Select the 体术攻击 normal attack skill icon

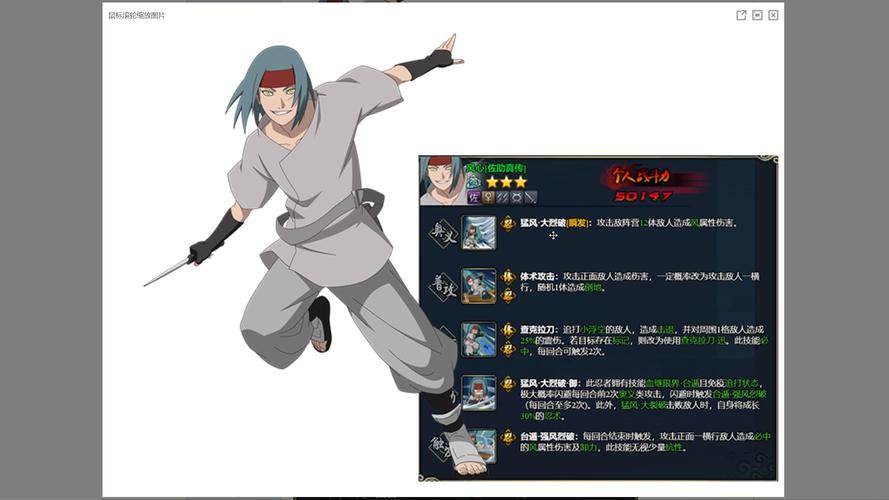coord(479,286)
